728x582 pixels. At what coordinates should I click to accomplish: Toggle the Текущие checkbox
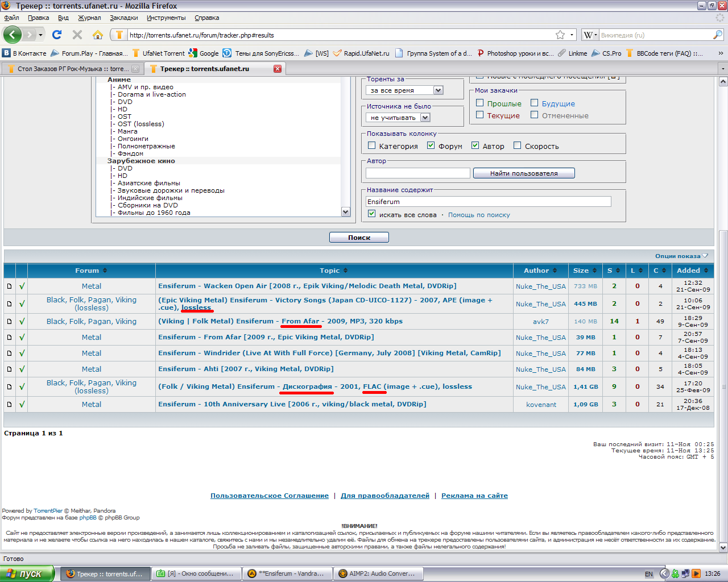click(x=480, y=115)
